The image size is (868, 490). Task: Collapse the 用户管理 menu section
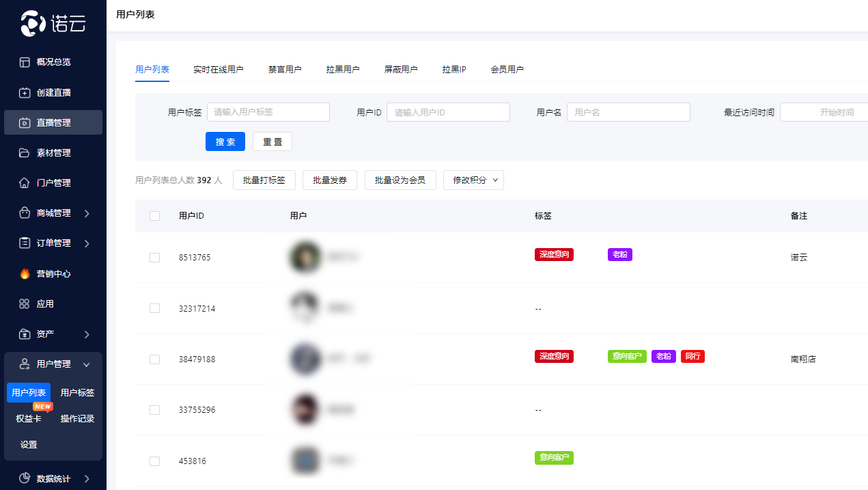[x=87, y=364]
